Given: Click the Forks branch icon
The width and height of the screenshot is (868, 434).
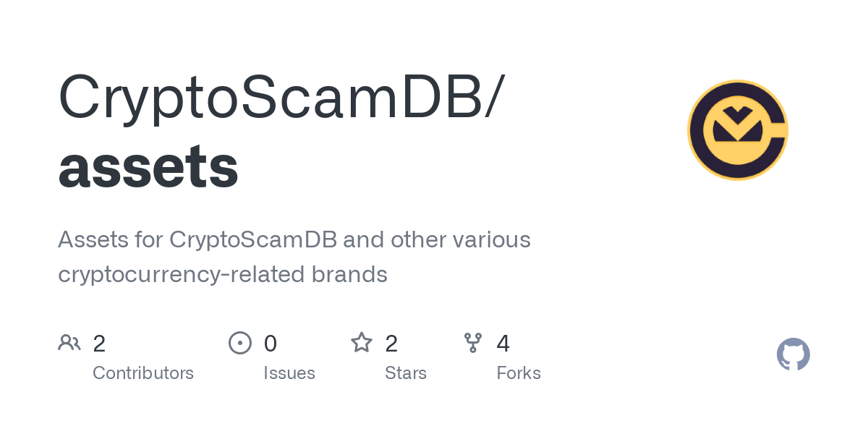Looking at the screenshot, I should point(473,343).
